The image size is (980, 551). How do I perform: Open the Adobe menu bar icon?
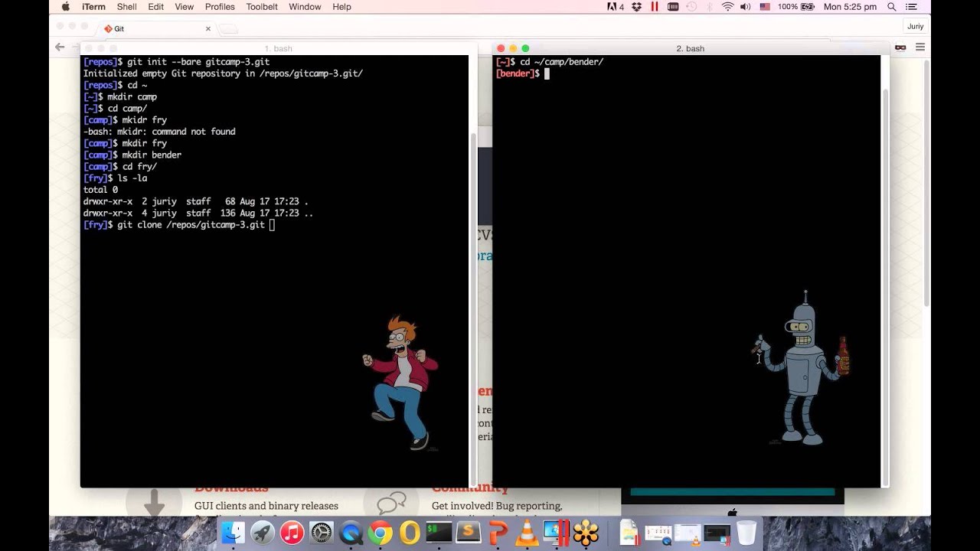coord(616,7)
